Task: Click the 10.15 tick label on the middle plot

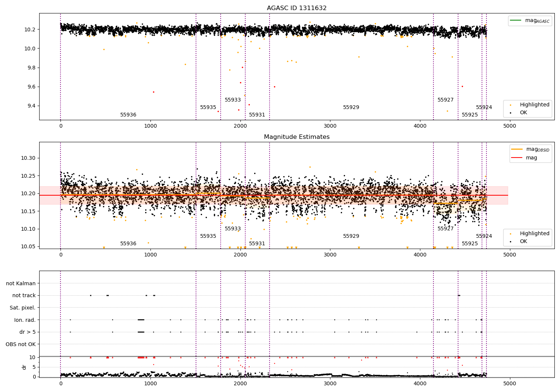Action: (x=28, y=211)
